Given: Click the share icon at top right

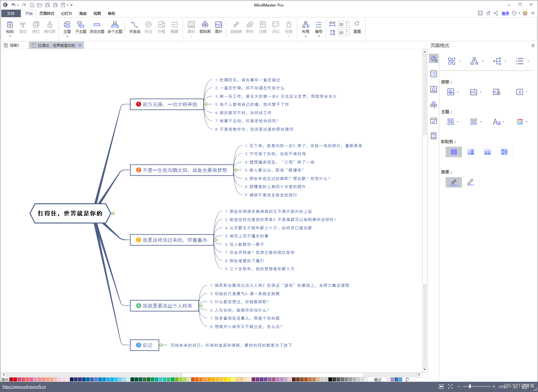Looking at the screenshot, I should pyautogui.click(x=496, y=13).
